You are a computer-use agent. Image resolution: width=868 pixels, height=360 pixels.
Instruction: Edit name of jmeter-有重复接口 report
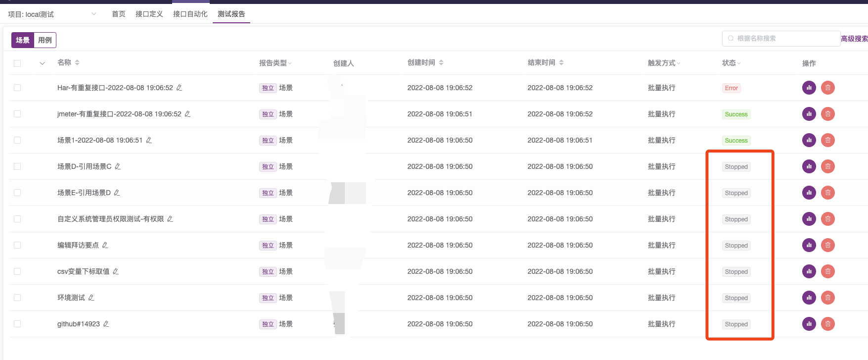point(187,114)
